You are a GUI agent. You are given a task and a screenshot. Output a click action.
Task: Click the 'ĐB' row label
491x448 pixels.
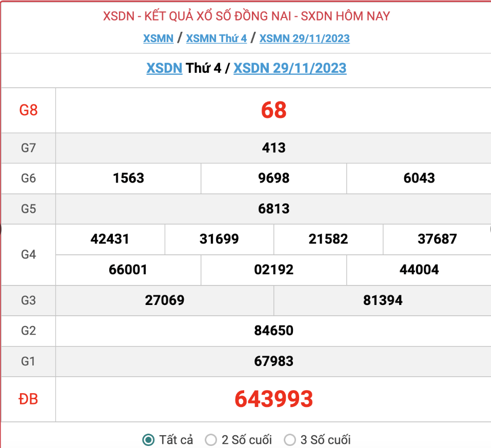click(28, 399)
